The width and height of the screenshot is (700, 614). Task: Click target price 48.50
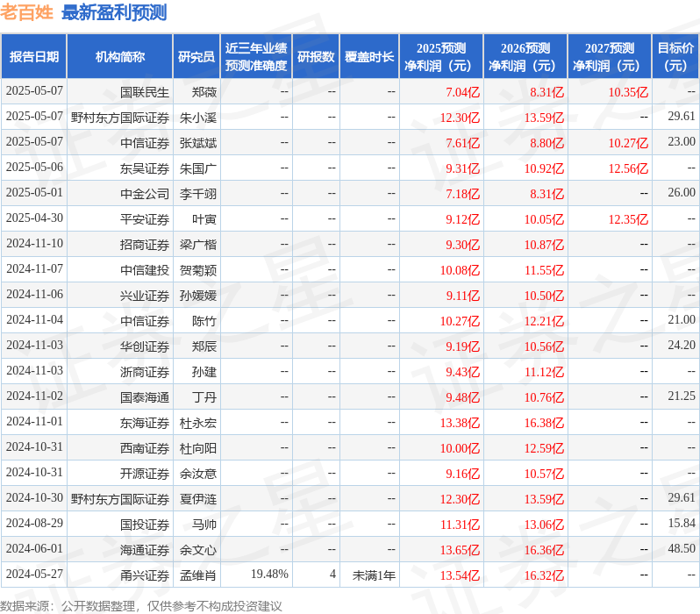tap(682, 549)
